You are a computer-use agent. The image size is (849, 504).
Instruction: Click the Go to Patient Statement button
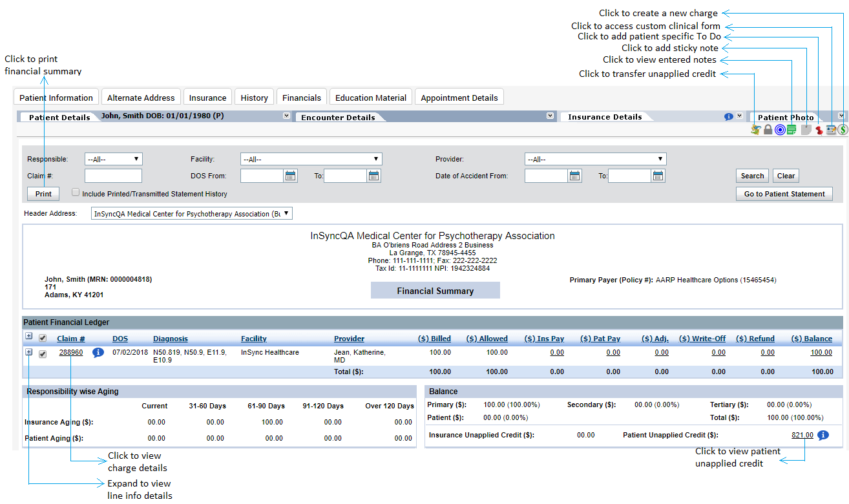point(784,193)
